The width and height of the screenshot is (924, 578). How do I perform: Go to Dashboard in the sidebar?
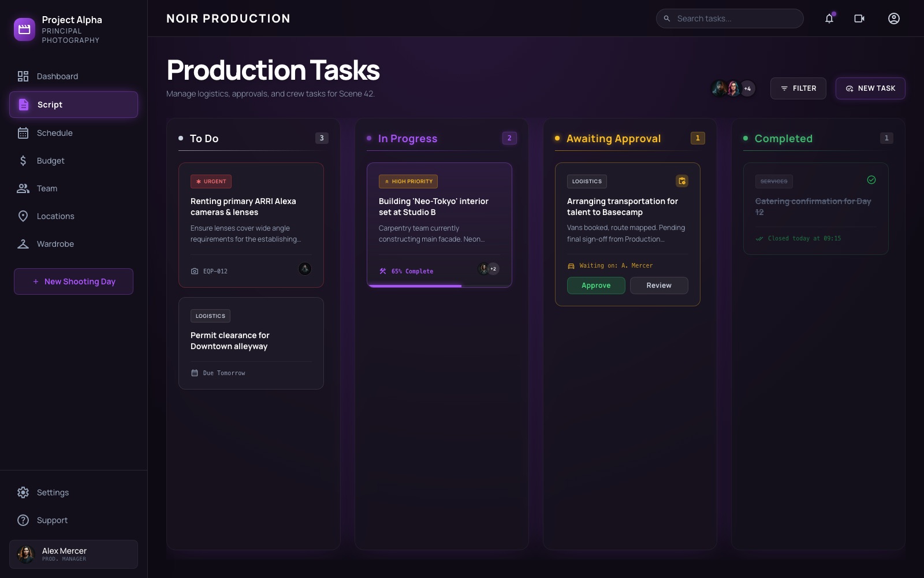[73, 76]
